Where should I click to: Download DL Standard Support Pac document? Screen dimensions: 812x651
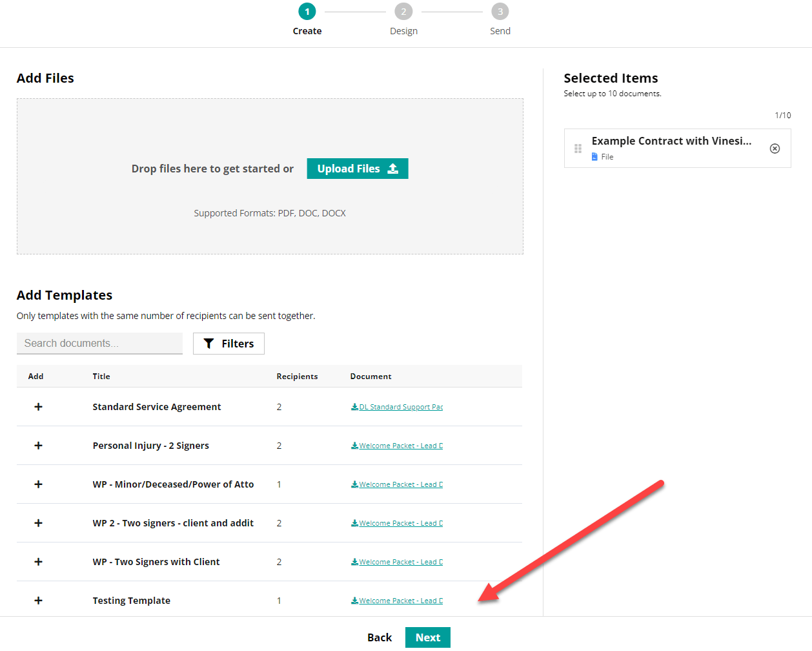tap(396, 407)
